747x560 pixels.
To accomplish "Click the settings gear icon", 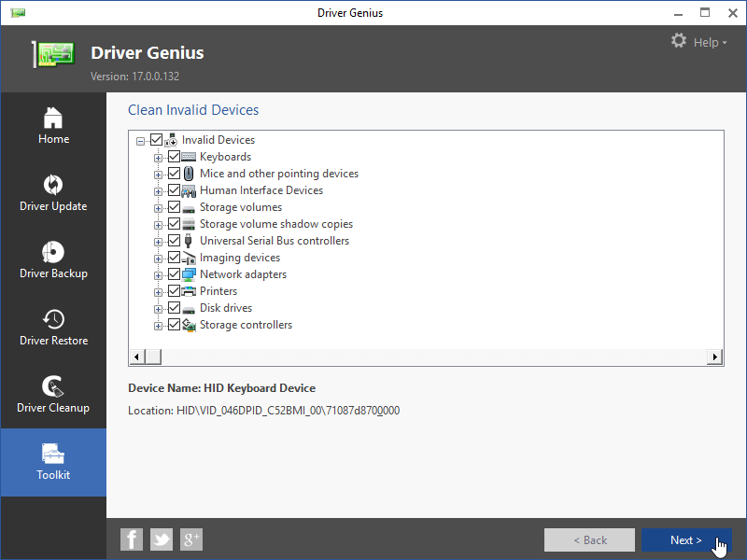I will point(679,40).
